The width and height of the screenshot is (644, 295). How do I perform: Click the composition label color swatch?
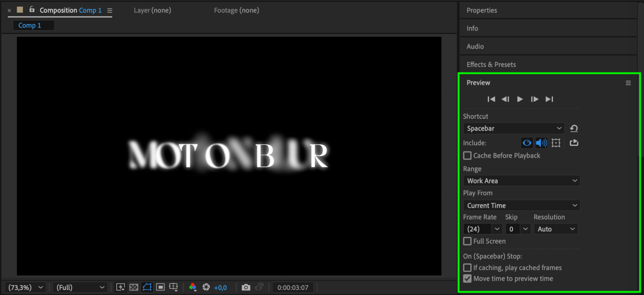(x=20, y=10)
